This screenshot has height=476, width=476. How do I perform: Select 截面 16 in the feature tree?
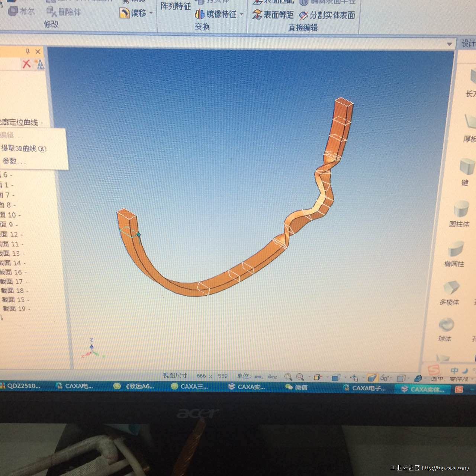pyautogui.click(x=14, y=272)
